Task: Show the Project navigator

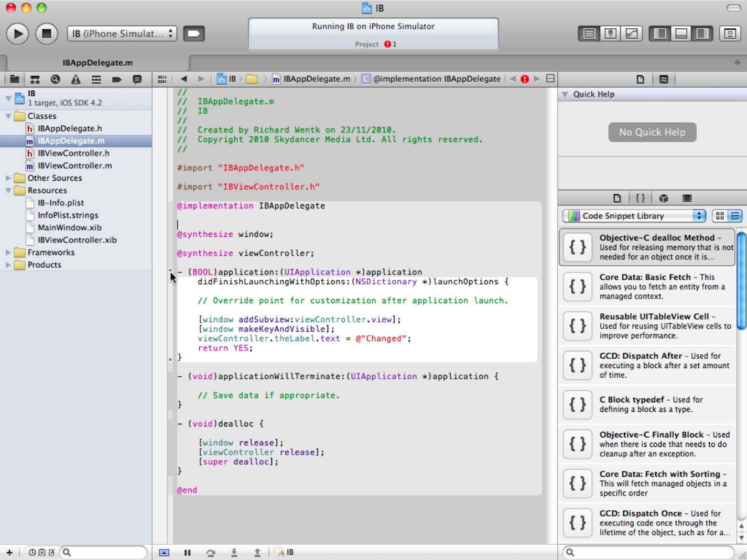Action: coord(15,79)
